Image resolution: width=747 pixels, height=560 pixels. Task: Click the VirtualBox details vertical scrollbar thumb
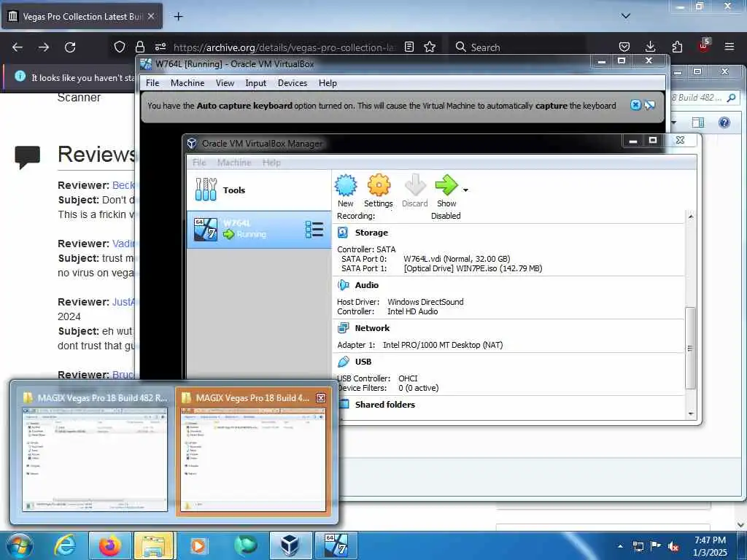tap(690, 348)
